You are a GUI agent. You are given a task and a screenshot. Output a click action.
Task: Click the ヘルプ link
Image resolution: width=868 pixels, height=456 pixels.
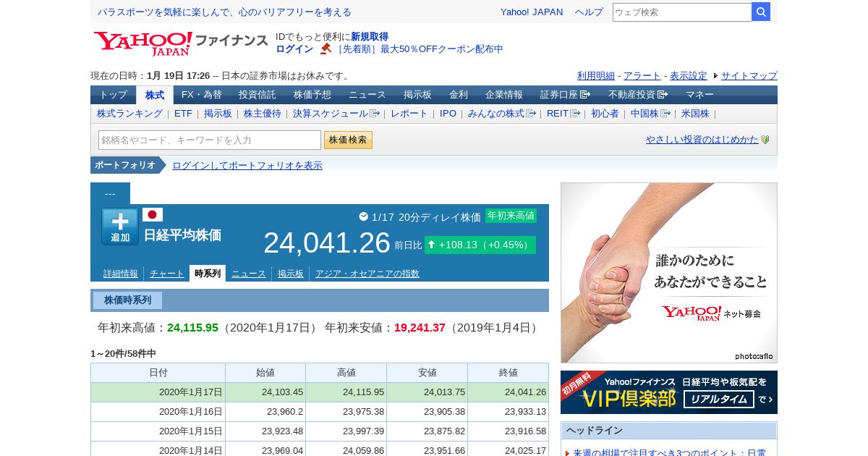click(x=589, y=12)
